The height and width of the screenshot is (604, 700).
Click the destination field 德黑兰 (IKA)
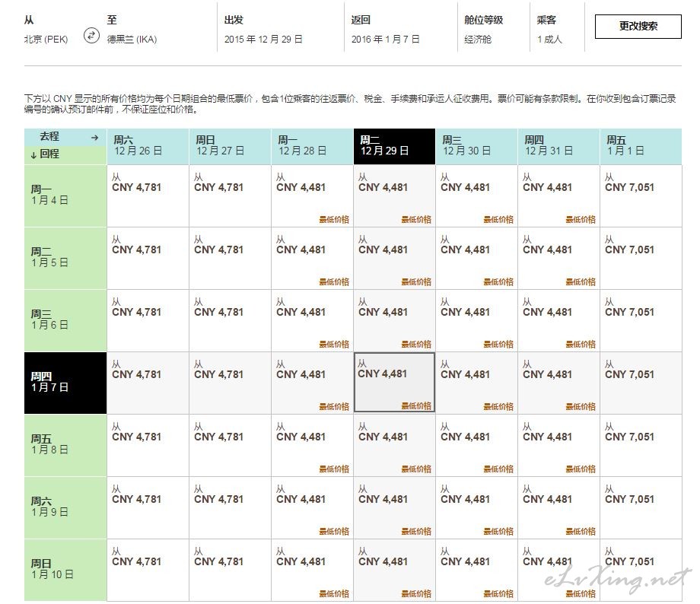click(x=132, y=40)
